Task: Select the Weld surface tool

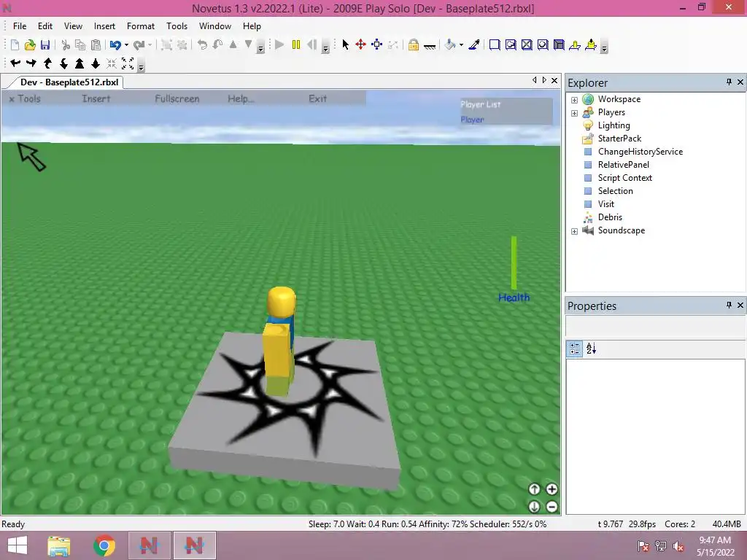Action: tap(527, 44)
